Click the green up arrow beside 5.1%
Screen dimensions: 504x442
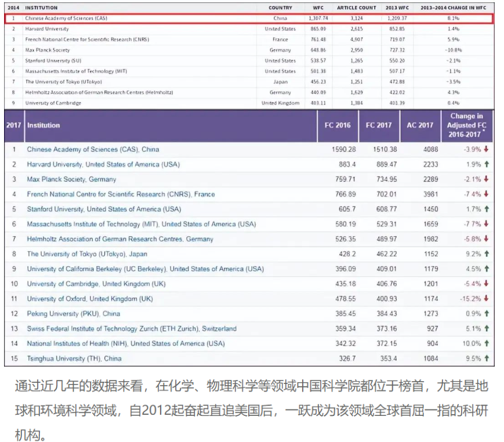(x=487, y=328)
